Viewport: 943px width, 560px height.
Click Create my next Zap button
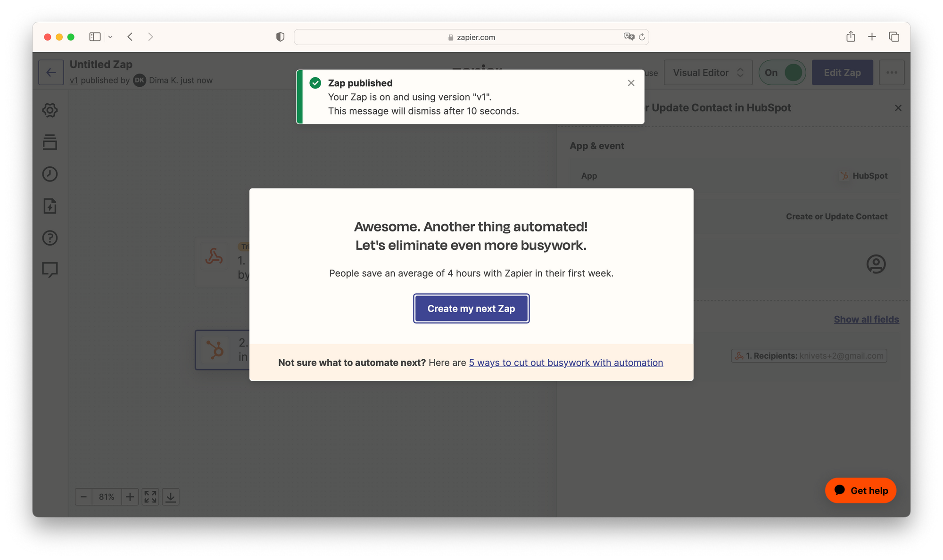pyautogui.click(x=471, y=309)
